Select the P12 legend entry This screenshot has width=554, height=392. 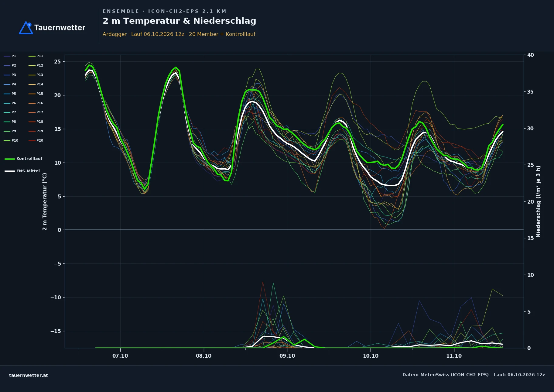point(36,65)
